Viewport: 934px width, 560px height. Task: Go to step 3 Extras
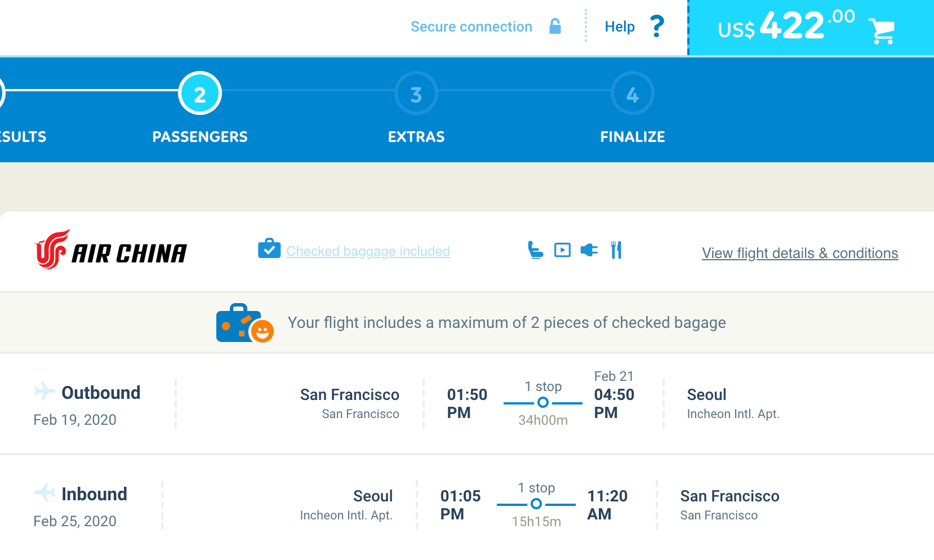pos(416,94)
